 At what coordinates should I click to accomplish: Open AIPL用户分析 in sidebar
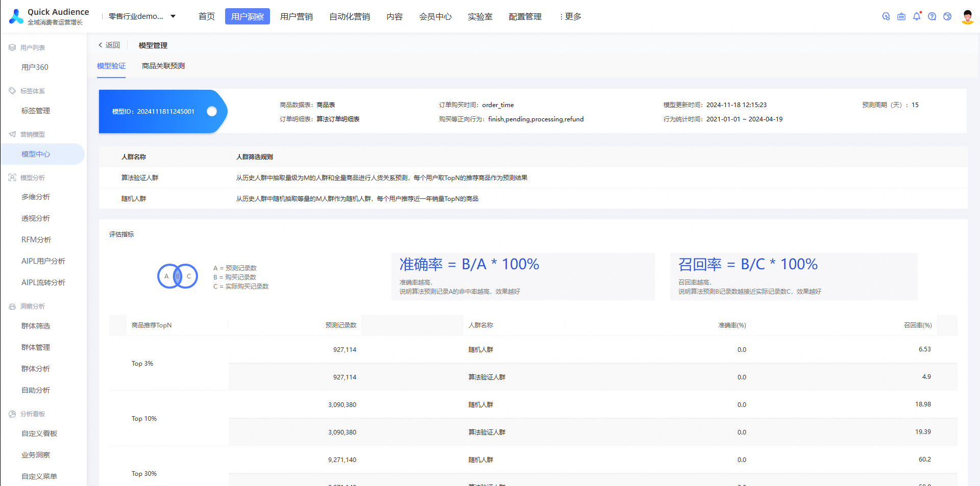[42, 261]
